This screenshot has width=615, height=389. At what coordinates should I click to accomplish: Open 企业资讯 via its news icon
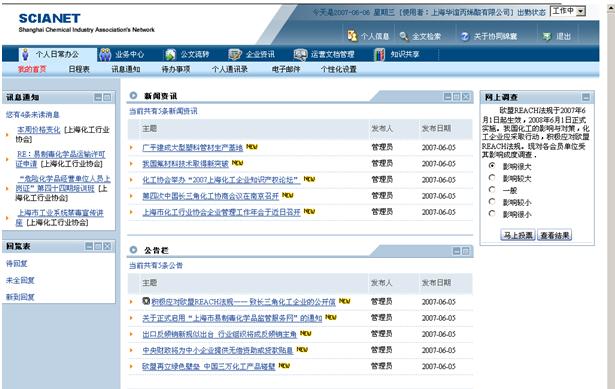[235, 55]
